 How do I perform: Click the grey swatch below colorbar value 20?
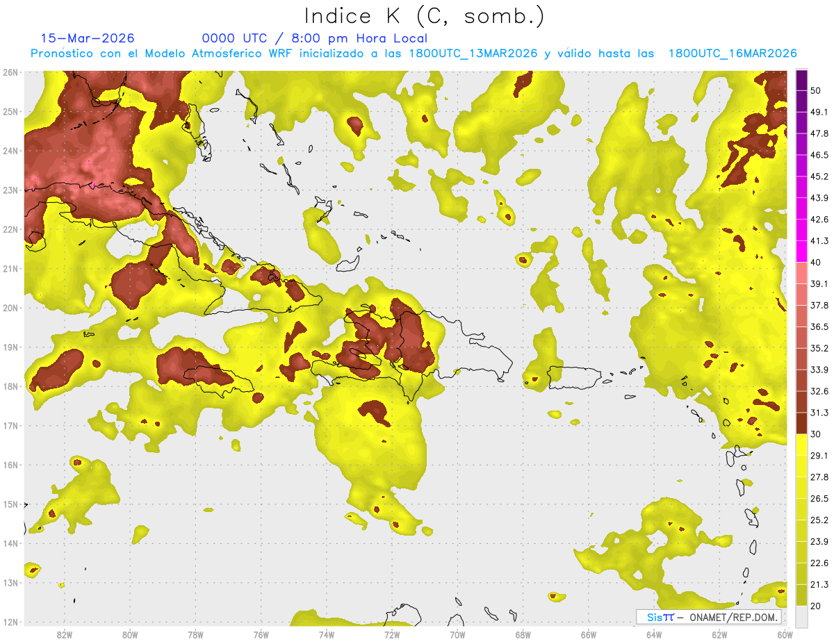tap(802, 616)
